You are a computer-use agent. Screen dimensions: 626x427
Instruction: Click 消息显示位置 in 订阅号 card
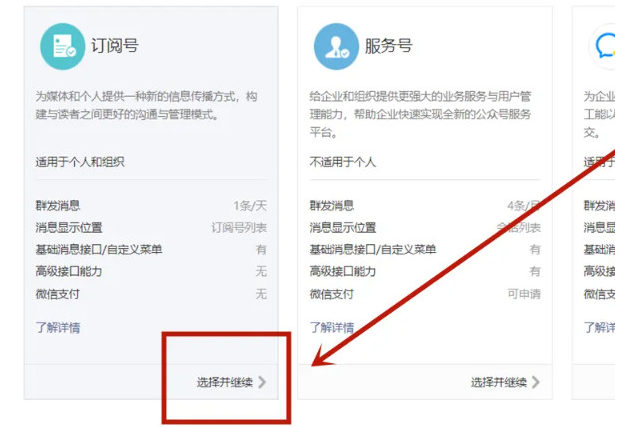pyautogui.click(x=69, y=228)
